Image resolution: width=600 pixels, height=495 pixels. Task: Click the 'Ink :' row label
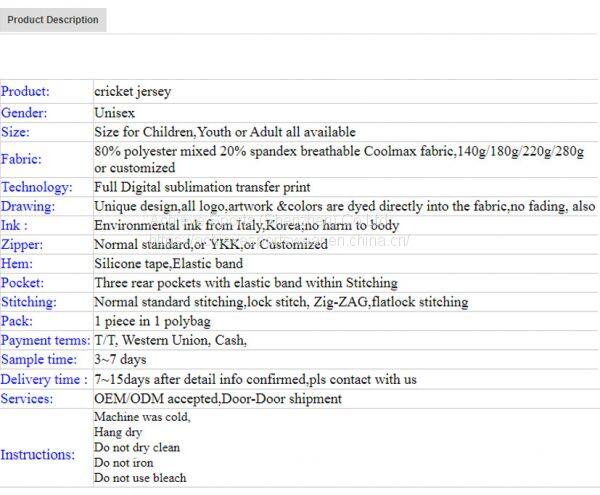(14, 225)
